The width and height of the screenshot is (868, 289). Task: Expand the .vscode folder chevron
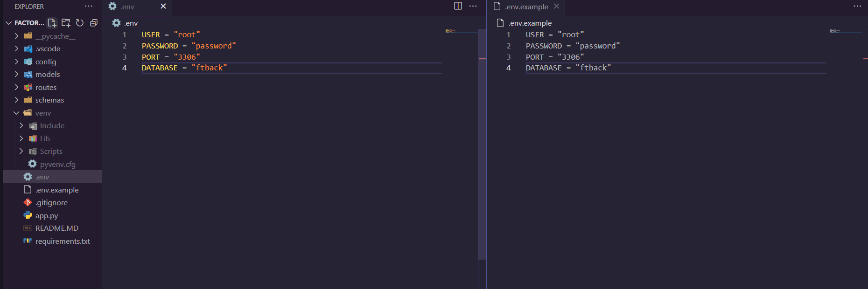[16, 48]
